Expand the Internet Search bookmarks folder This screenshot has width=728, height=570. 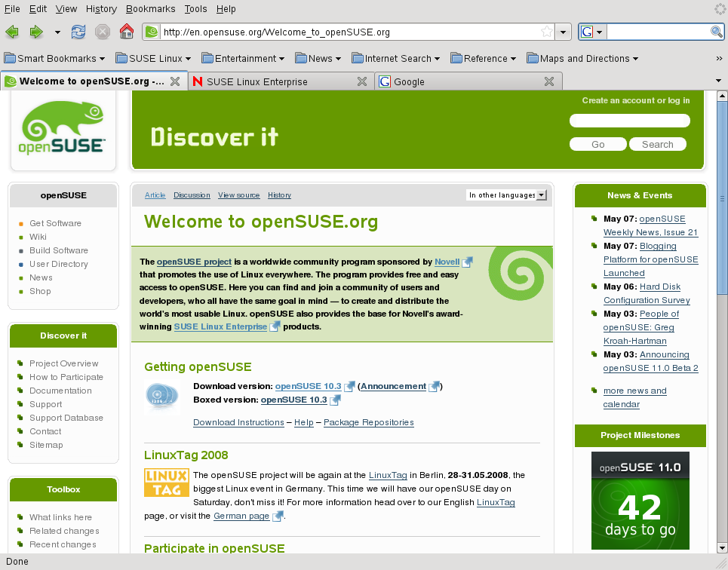coord(395,59)
